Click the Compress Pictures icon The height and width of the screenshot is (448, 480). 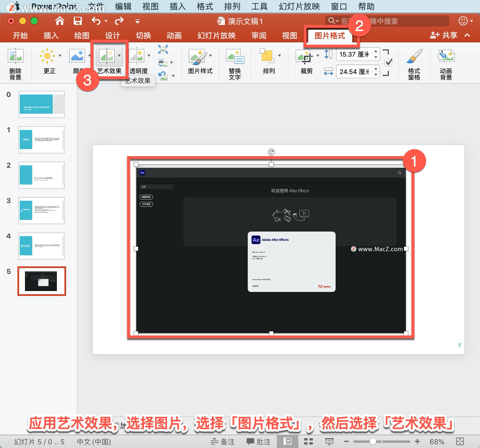pyautogui.click(x=163, y=49)
